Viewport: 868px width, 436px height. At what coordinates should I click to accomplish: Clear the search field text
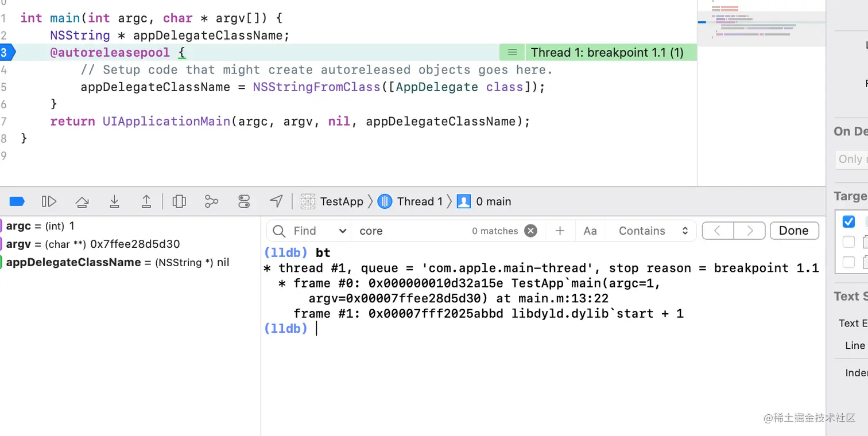click(x=531, y=231)
